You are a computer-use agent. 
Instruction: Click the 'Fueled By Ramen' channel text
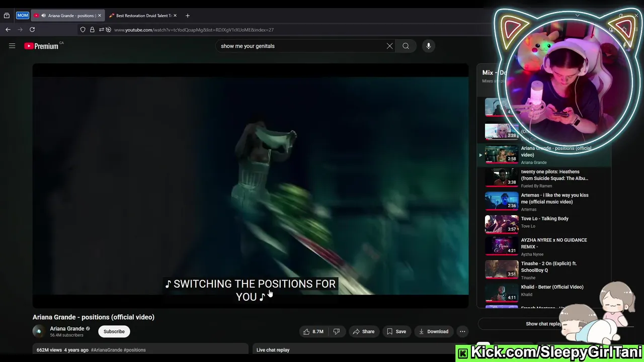(536, 186)
